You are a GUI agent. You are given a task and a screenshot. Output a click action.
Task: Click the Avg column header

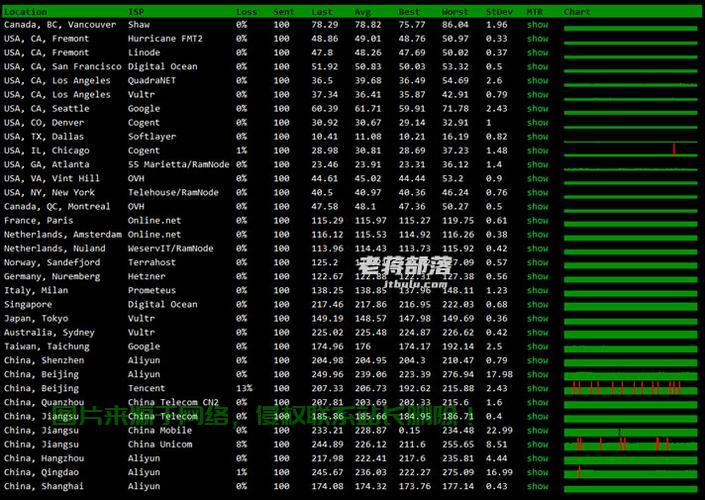[363, 12]
